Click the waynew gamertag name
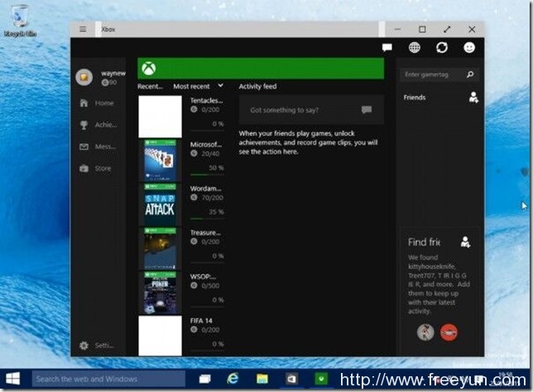This screenshot has width=533, height=392. pos(113,74)
